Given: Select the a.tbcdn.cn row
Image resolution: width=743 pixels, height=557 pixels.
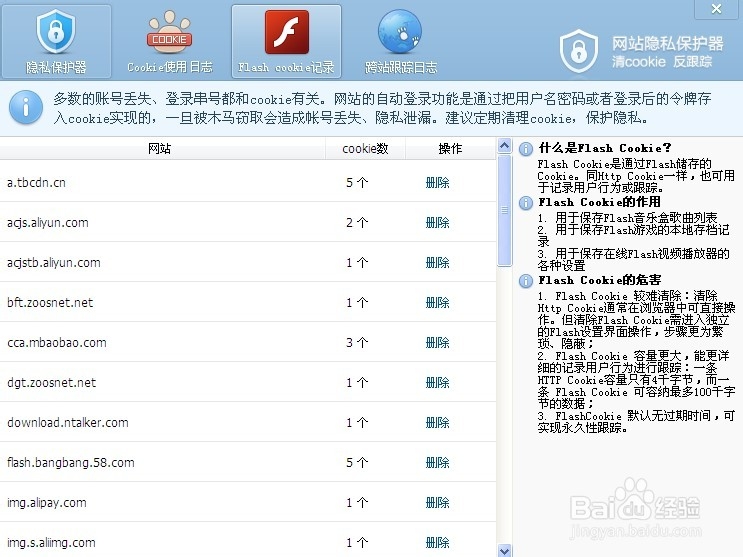Looking at the screenshot, I should (x=248, y=183).
